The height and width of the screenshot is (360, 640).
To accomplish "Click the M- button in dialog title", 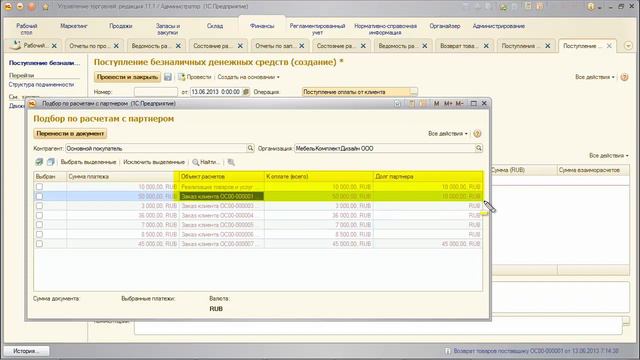I will click(460, 104).
